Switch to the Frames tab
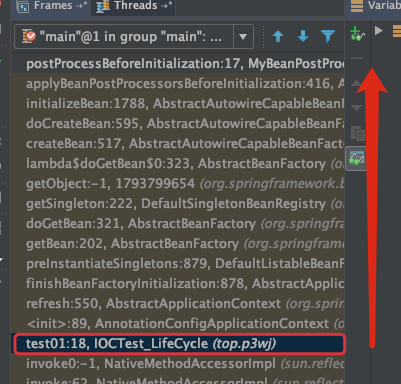The image size is (401, 384). (50, 6)
